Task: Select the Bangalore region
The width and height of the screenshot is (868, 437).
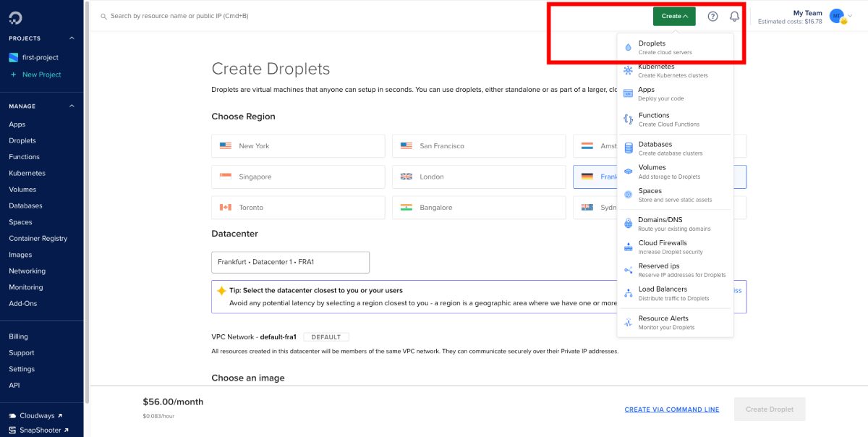Action: tap(479, 208)
